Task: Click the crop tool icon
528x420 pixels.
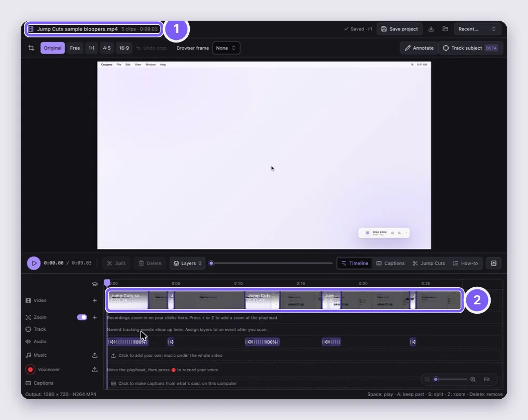Action: (x=31, y=48)
